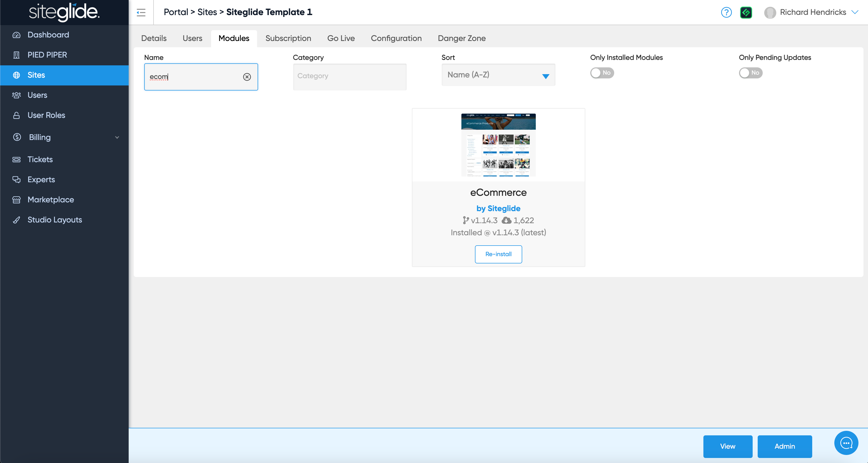Click the version branch icon on eCommerce

(x=466, y=220)
